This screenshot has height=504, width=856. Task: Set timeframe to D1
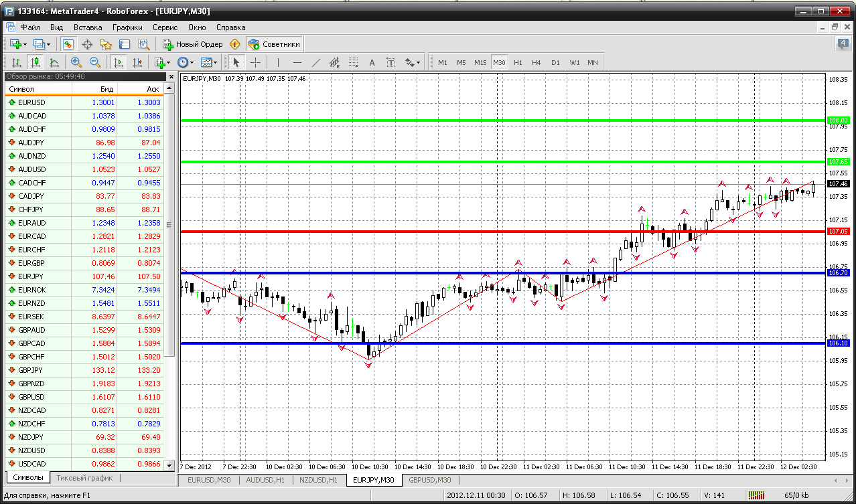[555, 62]
